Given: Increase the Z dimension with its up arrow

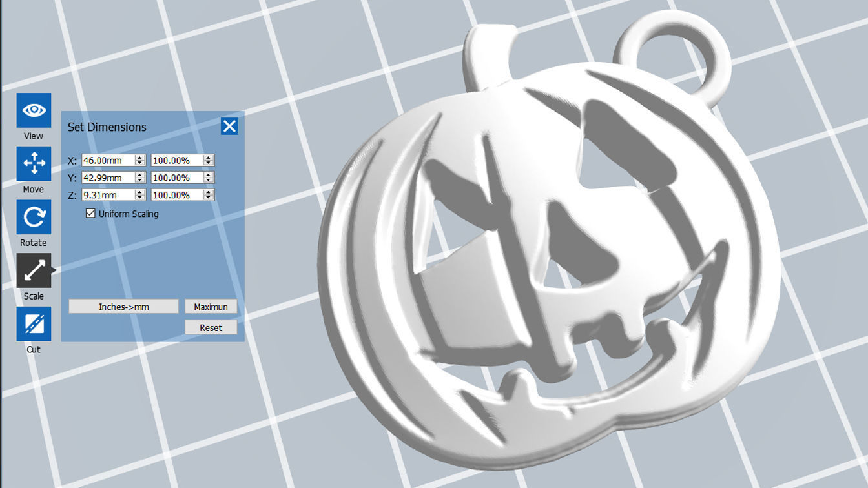Looking at the screenshot, I should coord(141,192).
